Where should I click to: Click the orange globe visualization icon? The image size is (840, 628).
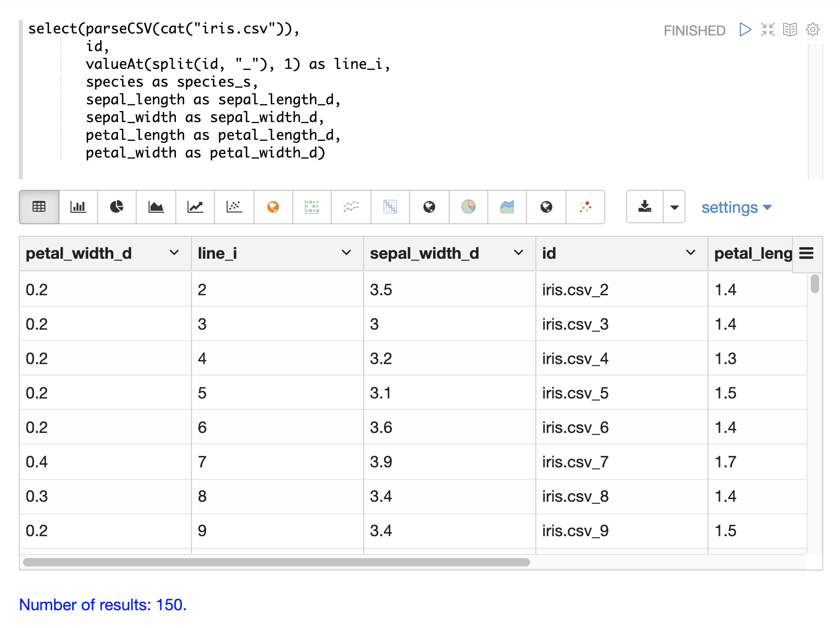tap(273, 207)
